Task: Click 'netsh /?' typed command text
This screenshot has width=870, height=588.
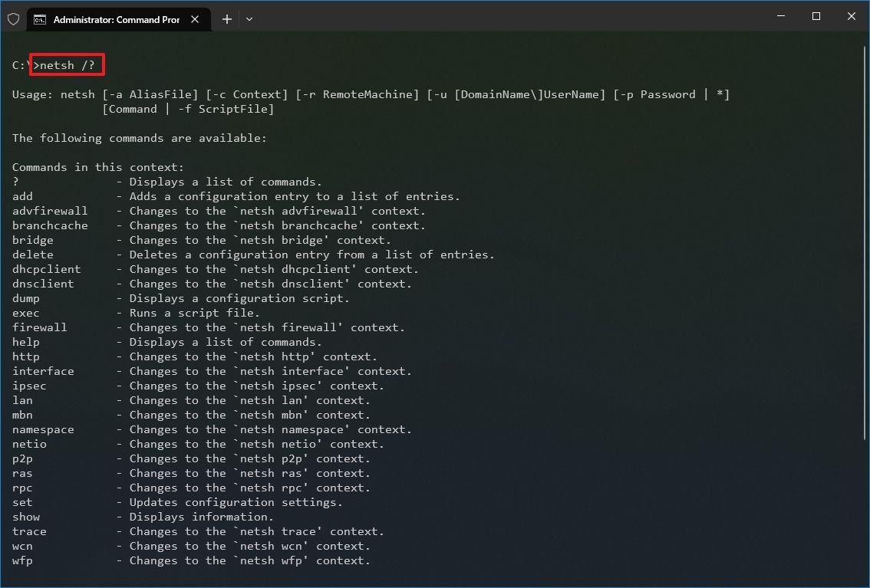Action: click(x=68, y=65)
